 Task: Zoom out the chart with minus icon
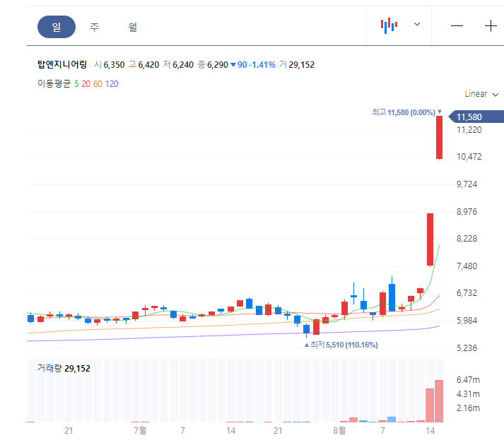click(x=457, y=25)
